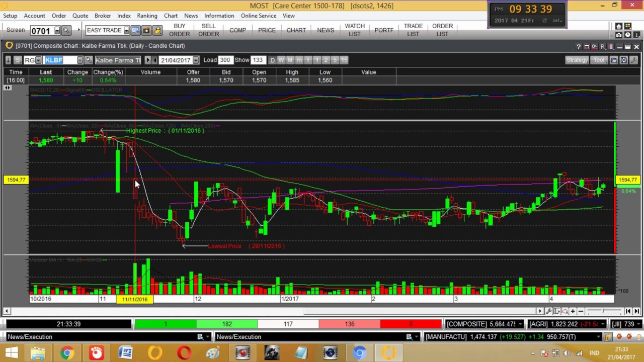
Task: Click the clock icon at top right
Action: click(x=627, y=35)
